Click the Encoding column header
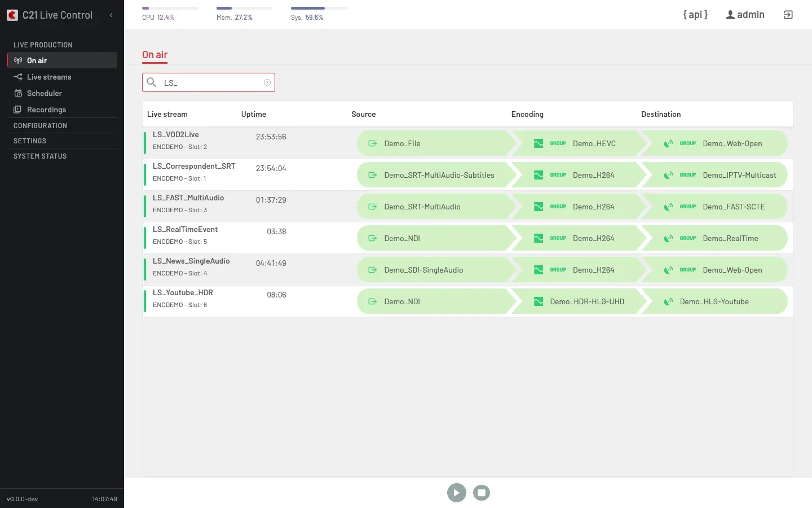The width and height of the screenshot is (812, 508). tap(527, 114)
